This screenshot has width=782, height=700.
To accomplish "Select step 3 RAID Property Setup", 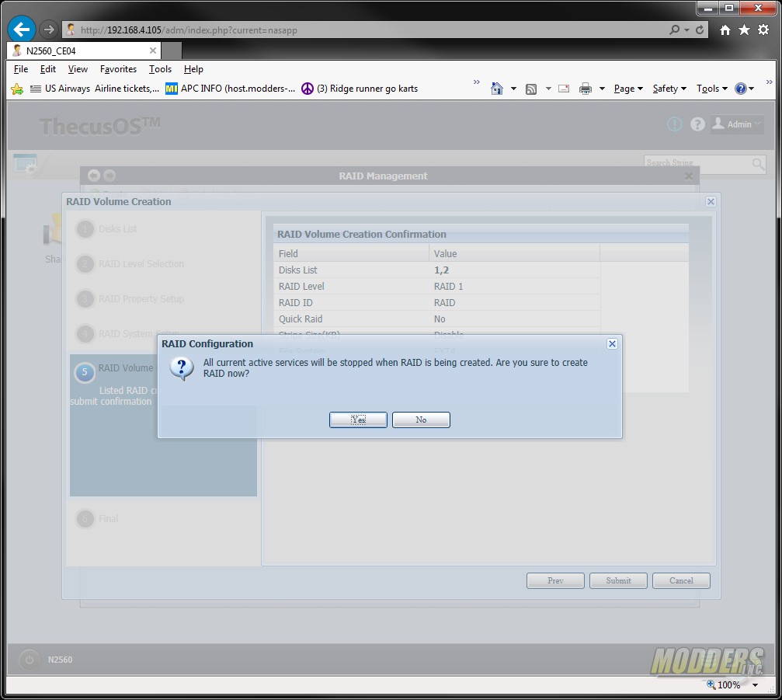I will pyautogui.click(x=130, y=299).
